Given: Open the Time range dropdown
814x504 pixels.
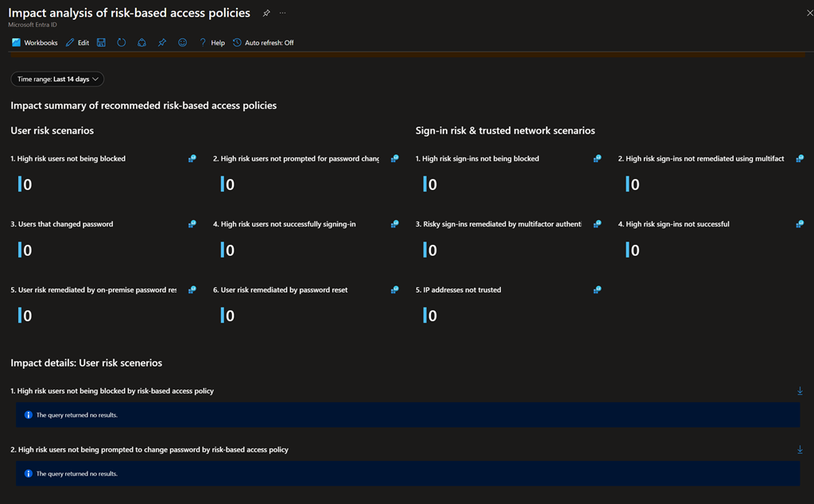Looking at the screenshot, I should [57, 79].
